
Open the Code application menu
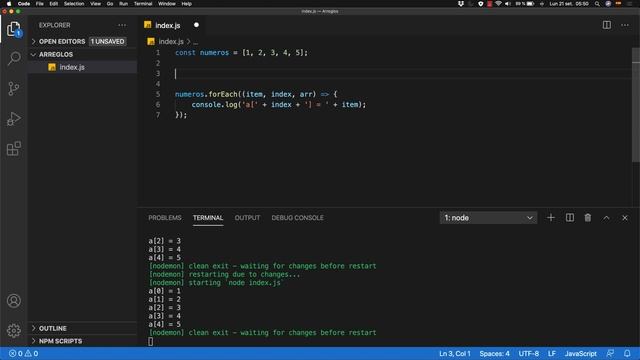click(24, 4)
